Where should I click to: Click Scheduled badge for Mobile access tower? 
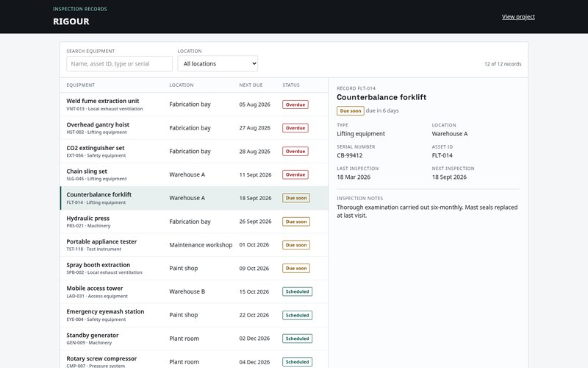click(x=298, y=291)
